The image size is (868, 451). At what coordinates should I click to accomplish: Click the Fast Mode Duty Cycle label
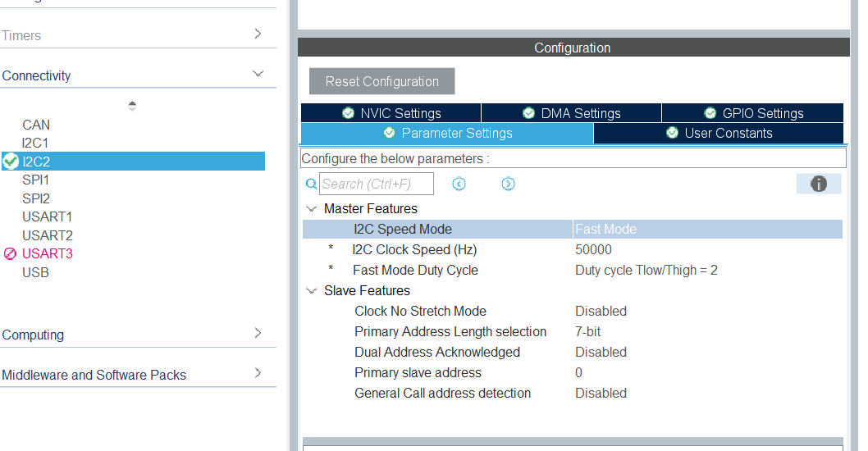[x=415, y=270]
